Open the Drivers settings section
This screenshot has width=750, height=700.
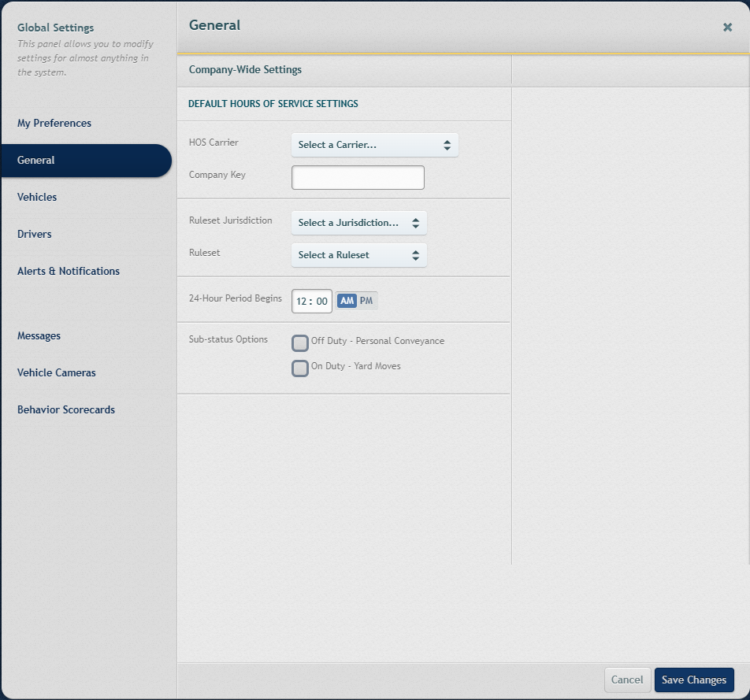click(34, 234)
